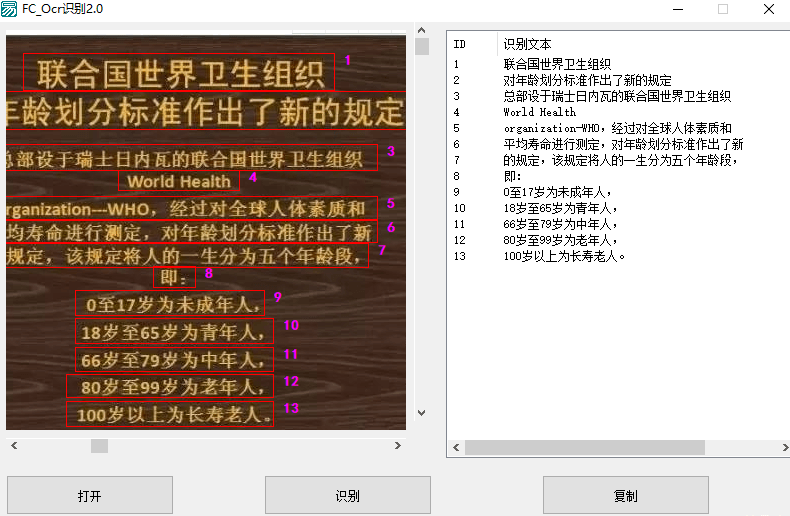Click the right arrow of image horizontal scrollbar
The width and height of the screenshot is (790, 516).
point(398,445)
